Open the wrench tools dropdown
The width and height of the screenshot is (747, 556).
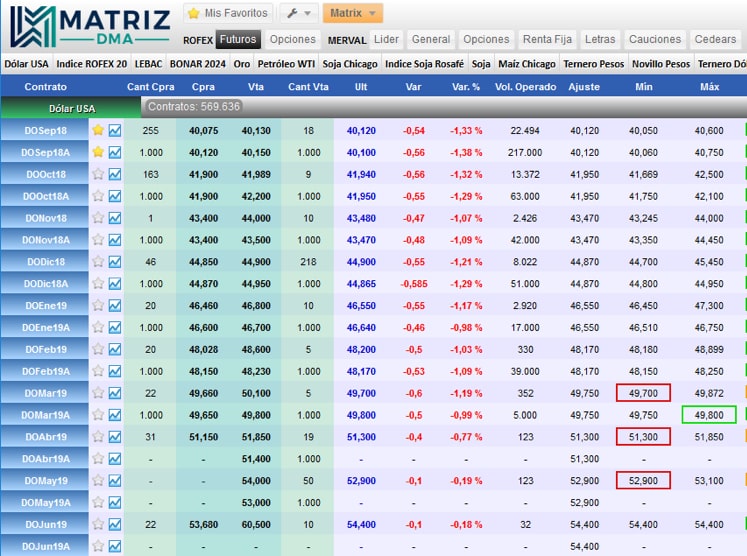tap(297, 13)
